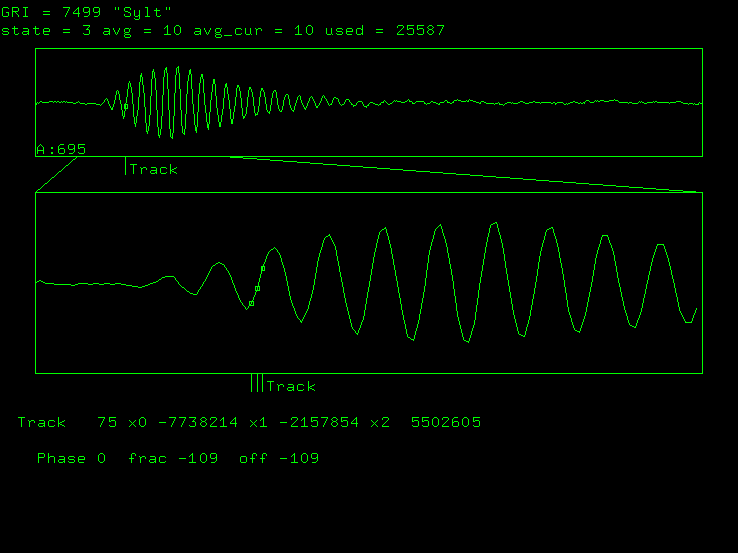
Task: Click the GRI = 7499 "Sylt" header text
Action: coord(86,12)
